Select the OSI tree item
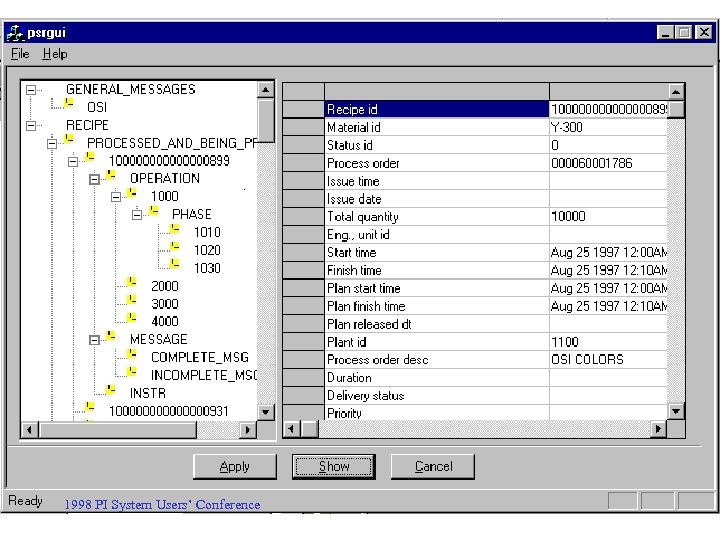Image resolution: width=720 pixels, height=540 pixels. point(97,107)
